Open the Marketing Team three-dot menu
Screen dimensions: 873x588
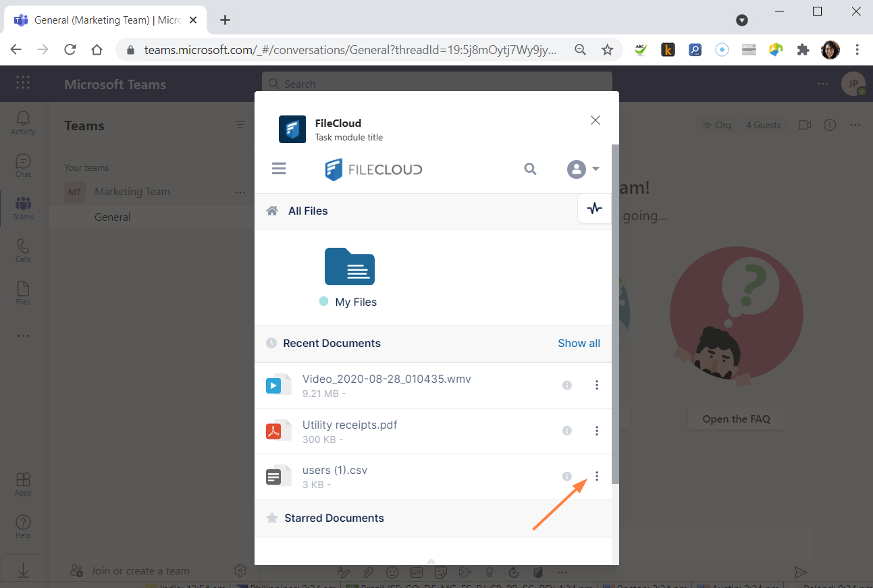[240, 192]
